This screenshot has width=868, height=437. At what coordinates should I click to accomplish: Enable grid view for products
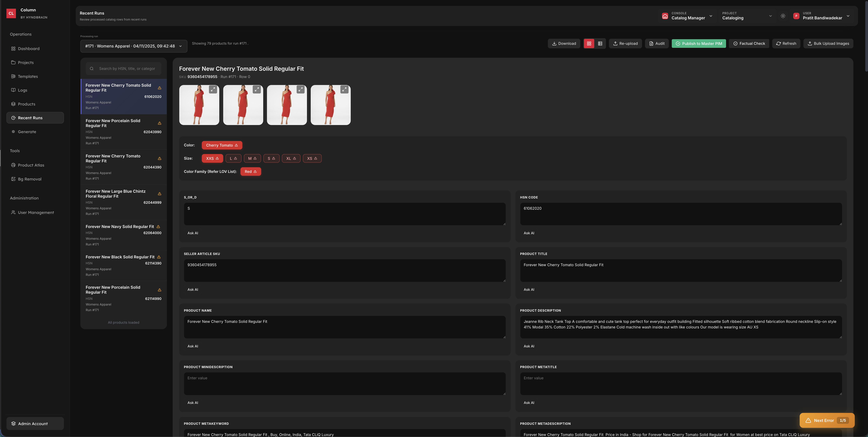pos(589,43)
